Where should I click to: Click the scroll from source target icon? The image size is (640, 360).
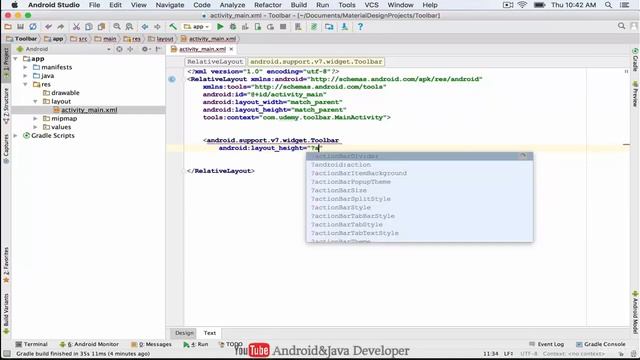tap(119, 49)
